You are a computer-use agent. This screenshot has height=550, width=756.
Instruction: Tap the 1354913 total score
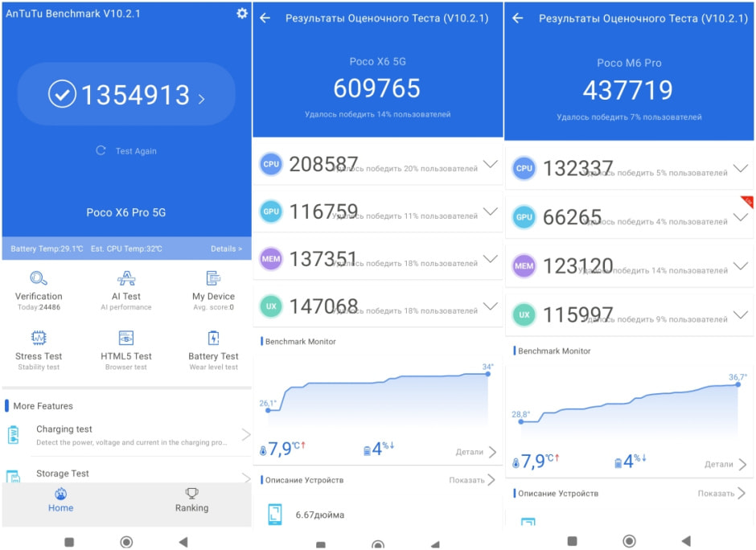point(126,95)
